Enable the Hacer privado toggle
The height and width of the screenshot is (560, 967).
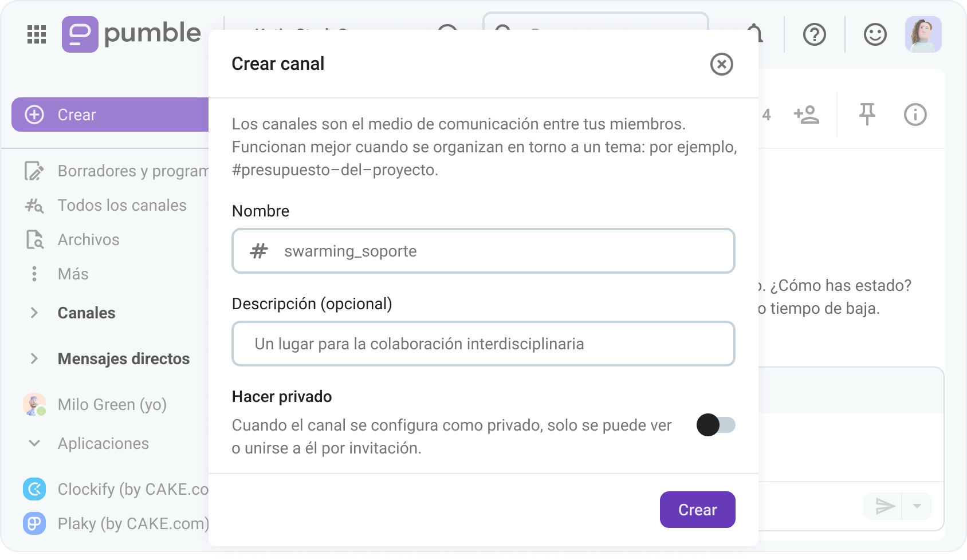click(x=715, y=425)
